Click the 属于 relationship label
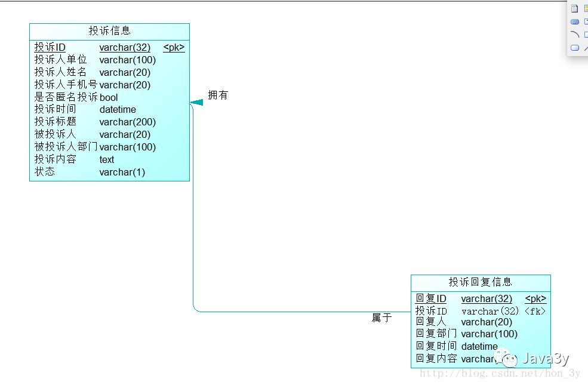Image resolution: width=588 pixels, height=385 pixels. point(381,318)
